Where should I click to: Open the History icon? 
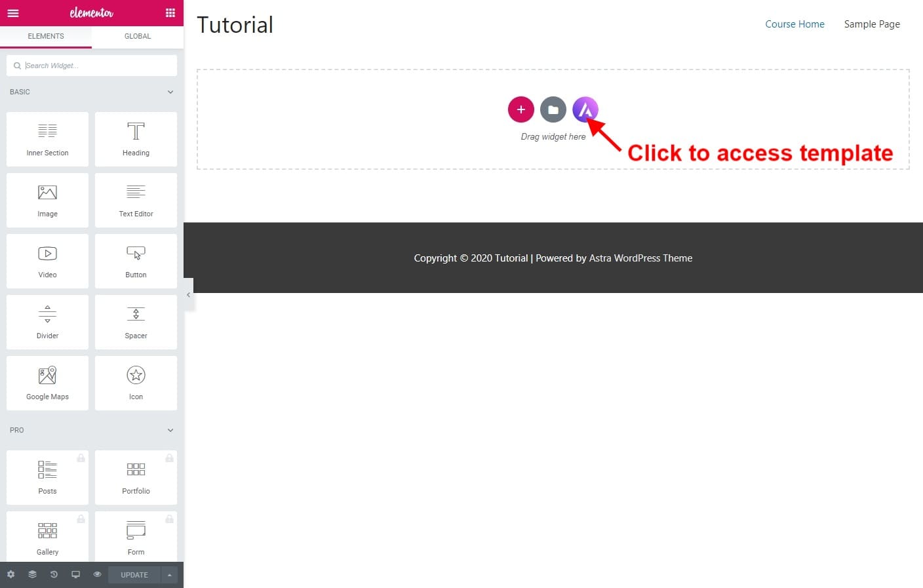54,574
